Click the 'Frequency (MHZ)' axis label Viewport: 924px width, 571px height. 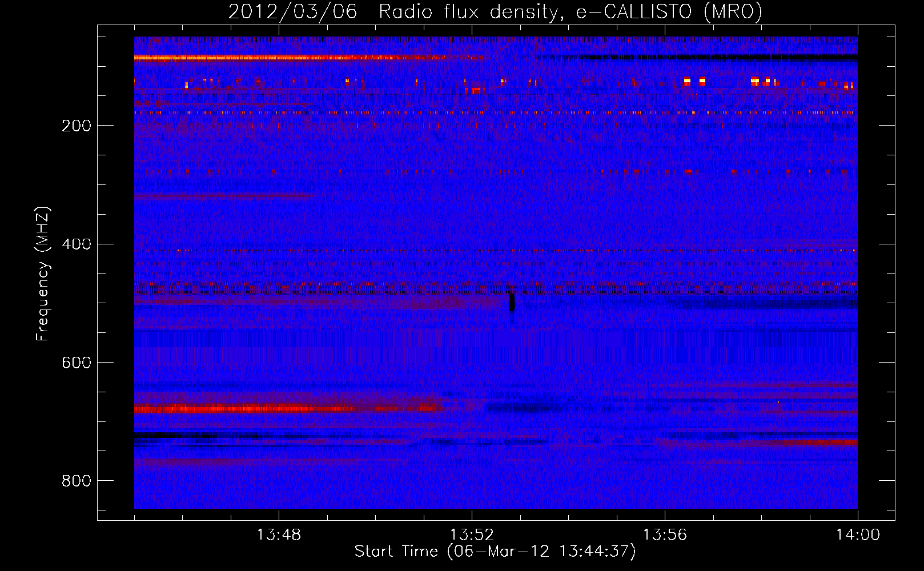click(x=42, y=274)
